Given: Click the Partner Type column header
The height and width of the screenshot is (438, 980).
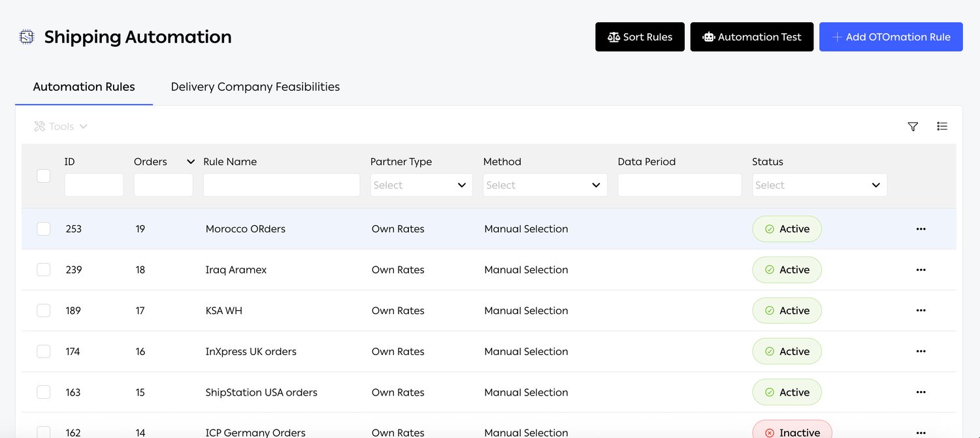Looking at the screenshot, I should pos(401,162).
